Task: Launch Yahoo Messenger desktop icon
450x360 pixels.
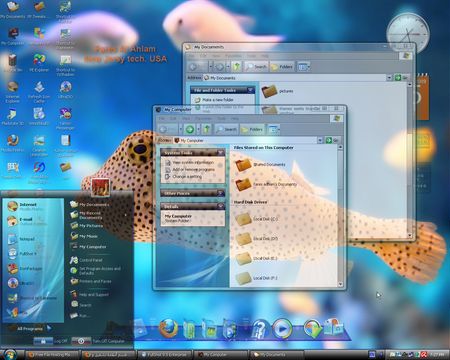Action: pyautogui.click(x=65, y=118)
